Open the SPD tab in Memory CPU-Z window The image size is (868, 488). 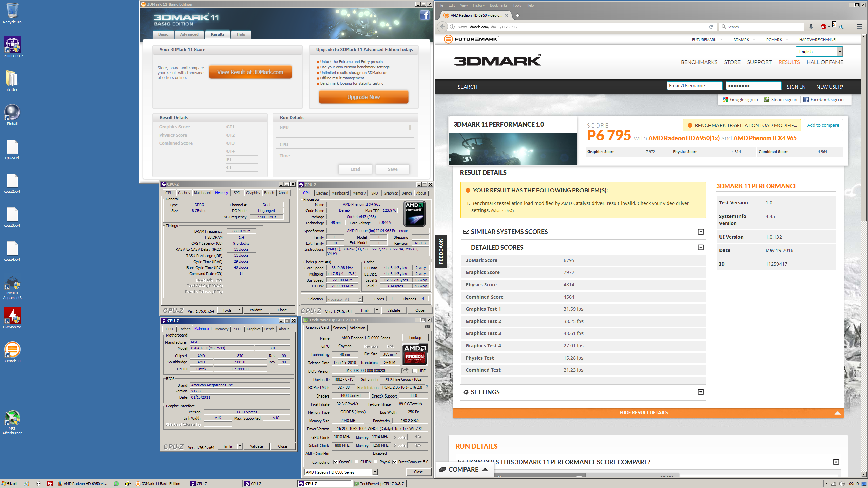click(237, 193)
